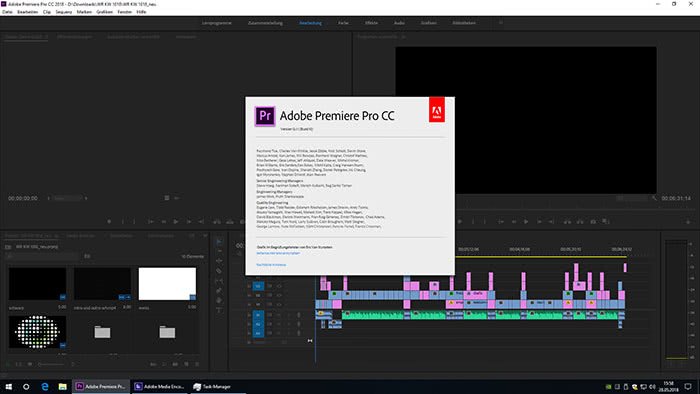
Task: Adjust Project panel thumbnail zoom slider
Action: coord(51,364)
